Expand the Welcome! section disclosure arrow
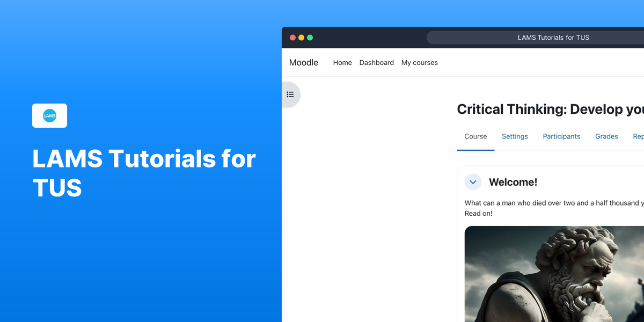The height and width of the screenshot is (322, 644). (x=473, y=182)
